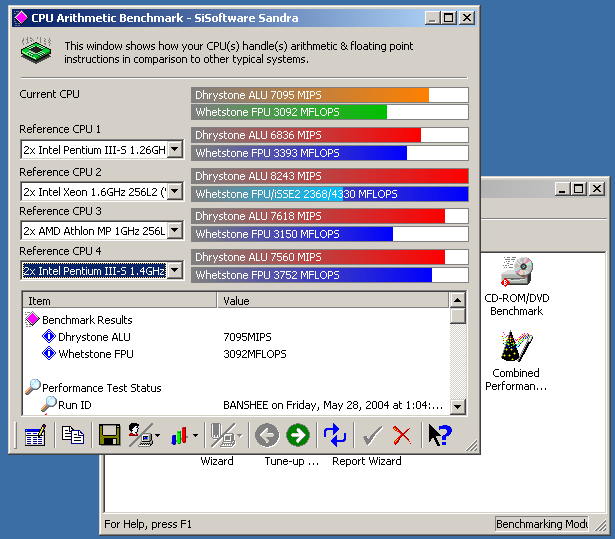The height and width of the screenshot is (539, 615).
Task: Select the Dhrystone ALU result row
Action: tap(94, 337)
